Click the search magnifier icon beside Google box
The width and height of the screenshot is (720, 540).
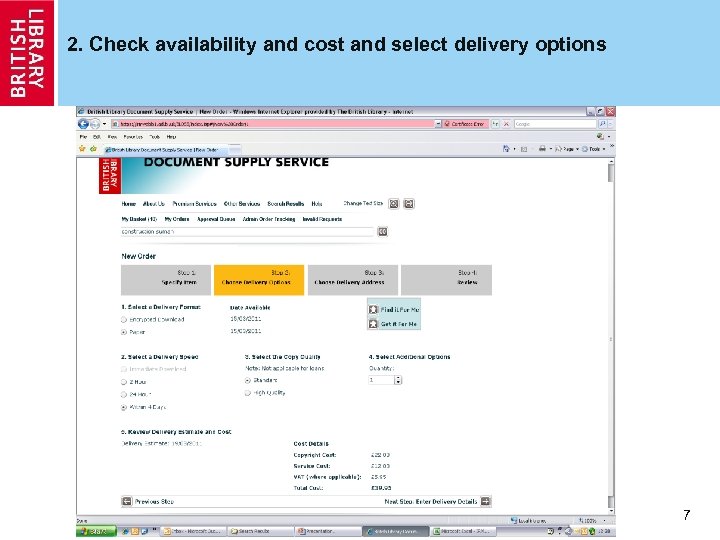coord(602,124)
